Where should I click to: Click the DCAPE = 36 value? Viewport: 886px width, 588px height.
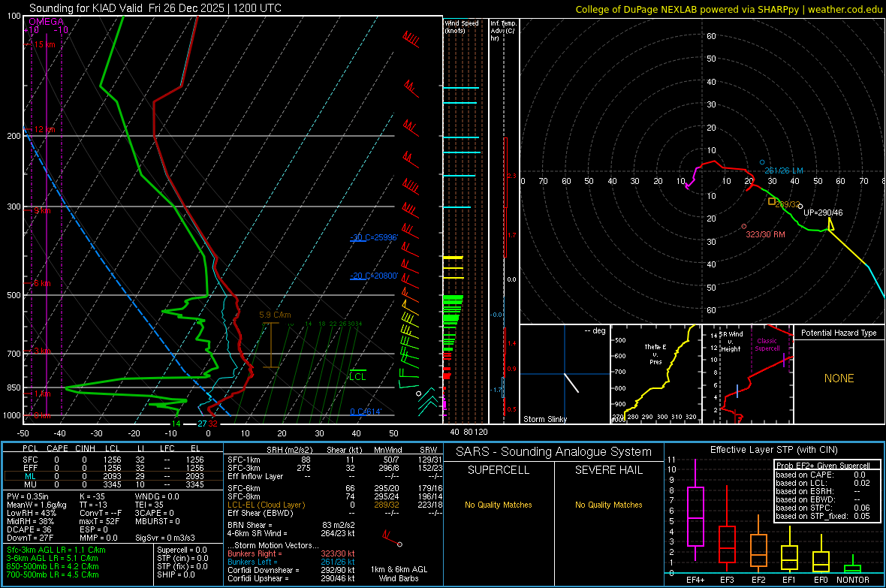[29, 529]
